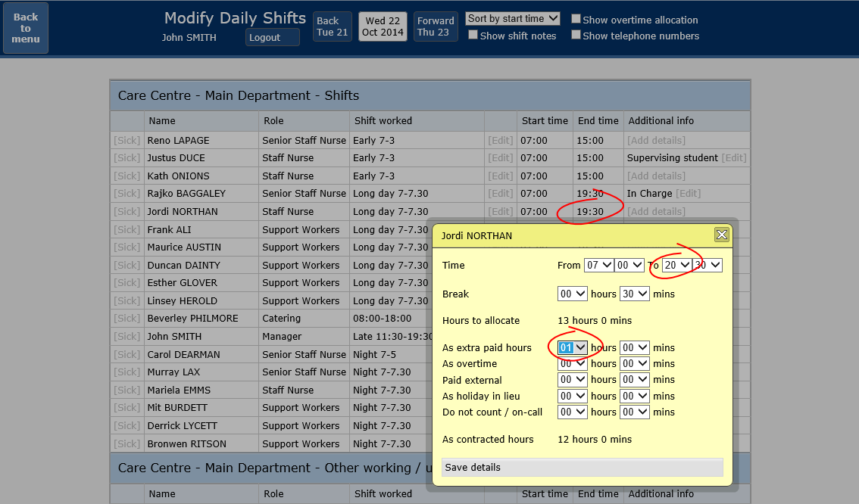This screenshot has height=504, width=859.
Task: Click Back to menu button
Action: [26, 28]
